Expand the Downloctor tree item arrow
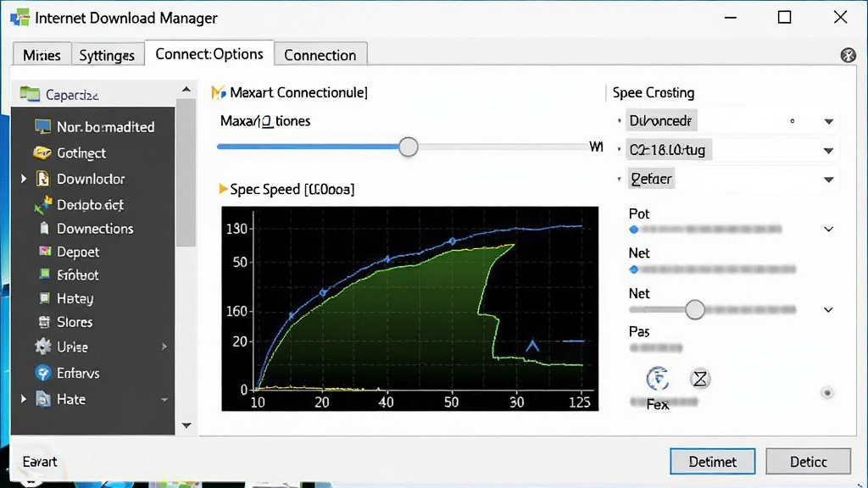868x488 pixels. (24, 179)
